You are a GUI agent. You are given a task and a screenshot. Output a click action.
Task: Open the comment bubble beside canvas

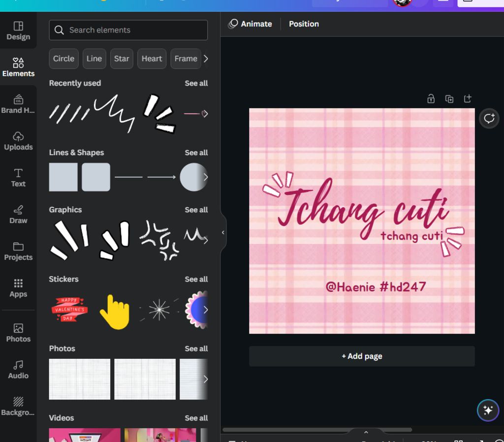point(489,119)
